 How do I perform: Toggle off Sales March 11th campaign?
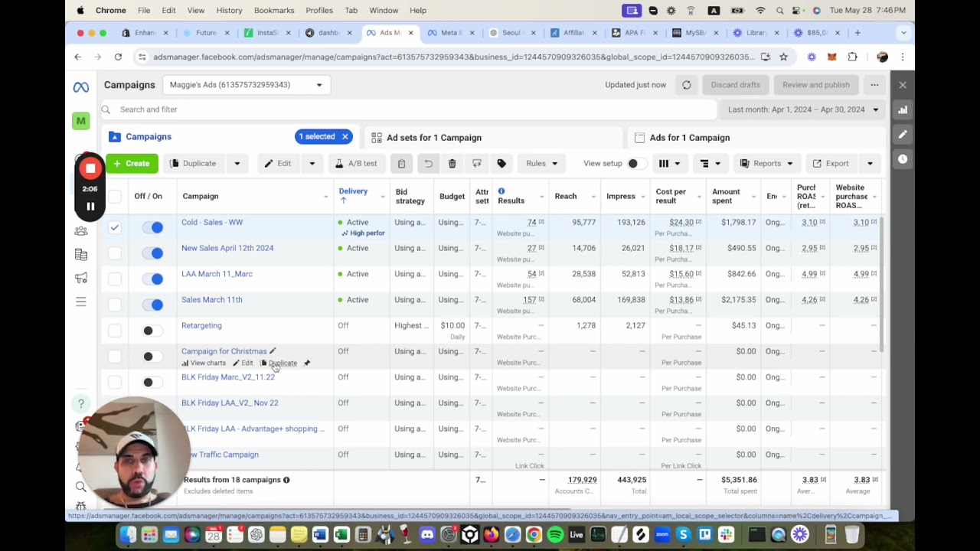152,305
